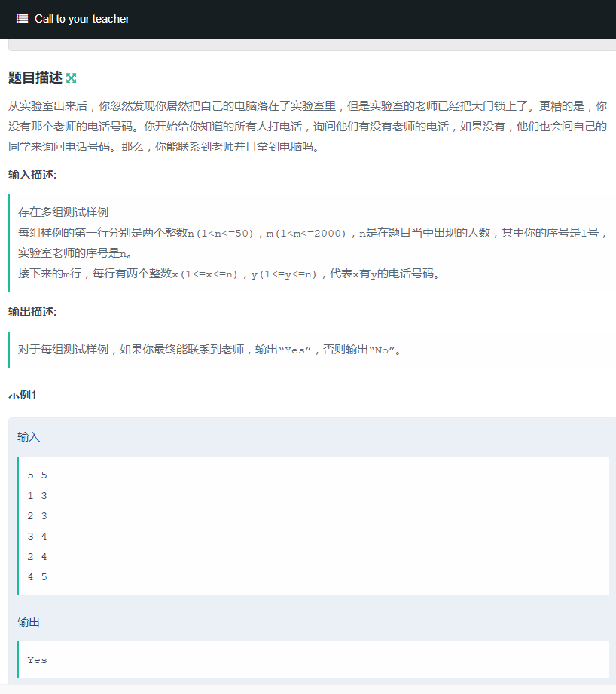Click the 输入 label in example box
Screen dimensions: 616x694
click(29, 437)
